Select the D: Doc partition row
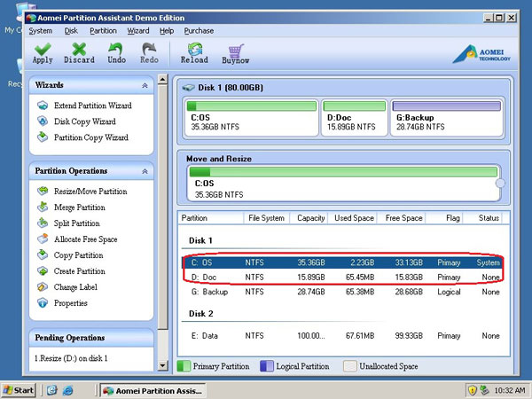The width and height of the screenshot is (532, 399). click(x=342, y=278)
